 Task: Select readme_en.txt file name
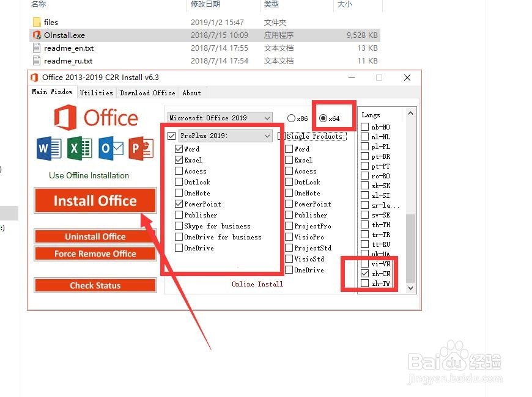click(69, 48)
